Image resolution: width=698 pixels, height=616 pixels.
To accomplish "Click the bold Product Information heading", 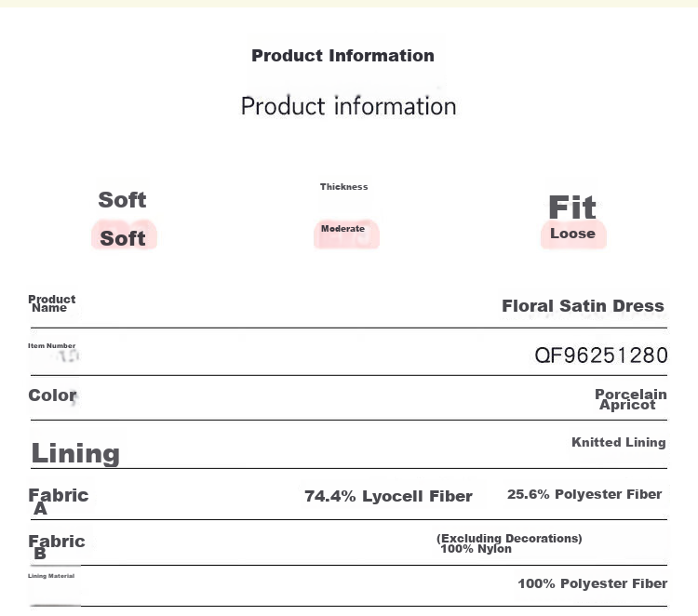I will [x=342, y=56].
